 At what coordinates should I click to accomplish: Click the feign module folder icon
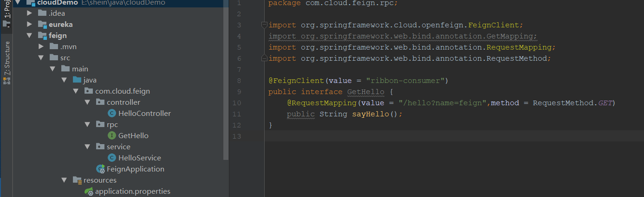(x=42, y=35)
